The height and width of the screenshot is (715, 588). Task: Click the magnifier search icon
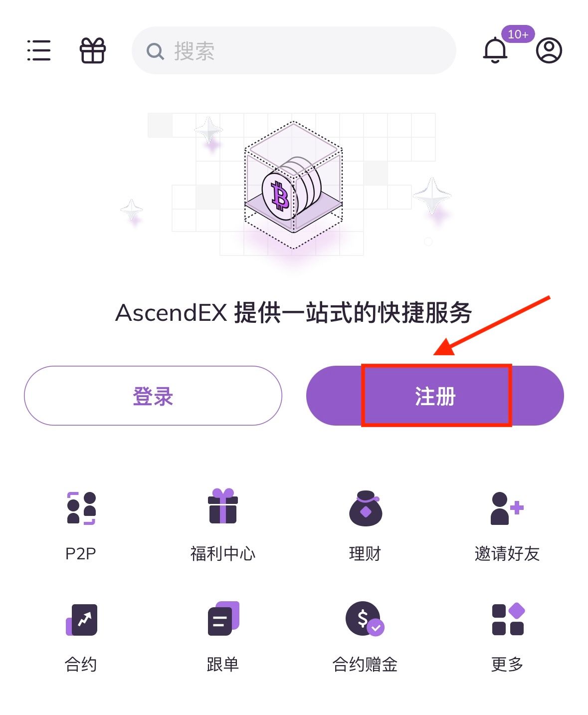(155, 51)
